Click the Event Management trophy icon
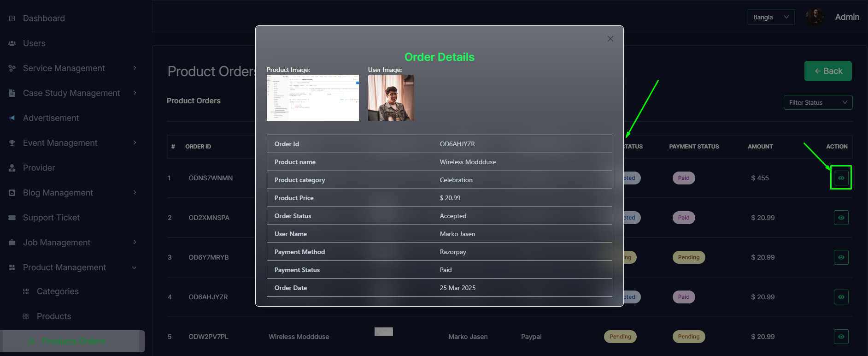Viewport: 868px width, 356px height. coord(12,143)
